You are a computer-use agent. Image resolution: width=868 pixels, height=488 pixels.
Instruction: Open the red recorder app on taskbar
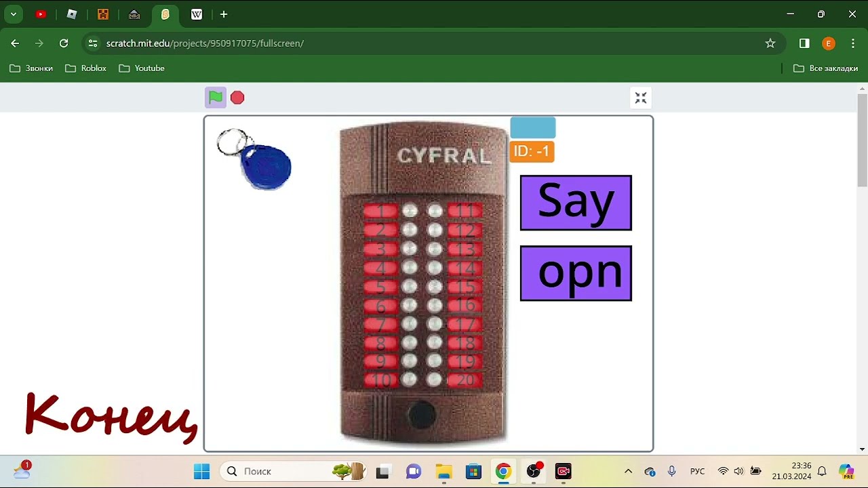[x=564, y=471]
